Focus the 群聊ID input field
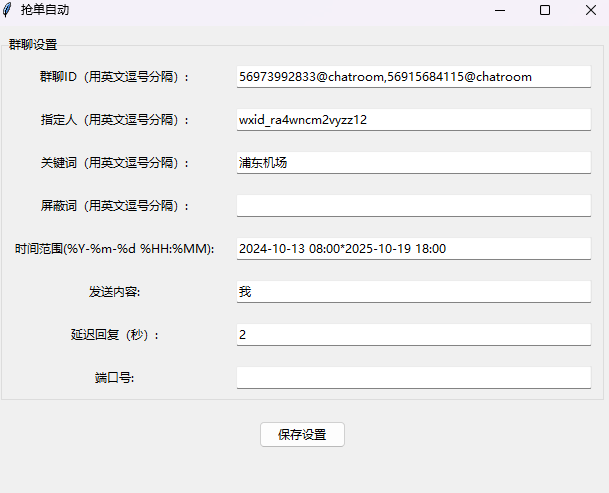Image resolution: width=609 pixels, height=493 pixels. (x=413, y=77)
